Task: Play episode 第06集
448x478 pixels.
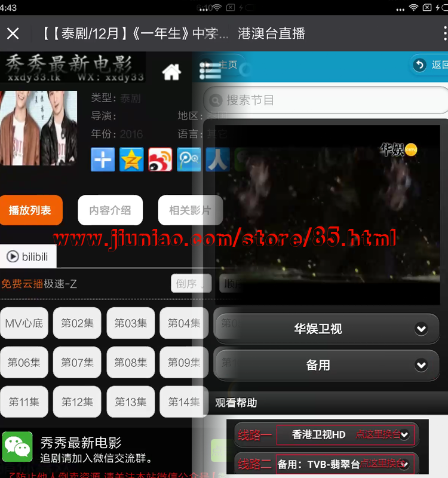Action: coord(24,363)
